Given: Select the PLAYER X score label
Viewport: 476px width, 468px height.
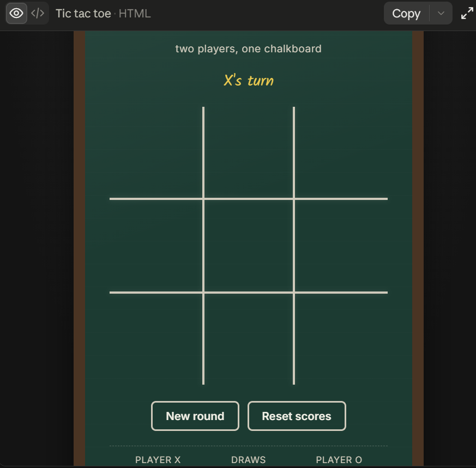Looking at the screenshot, I should click(158, 460).
